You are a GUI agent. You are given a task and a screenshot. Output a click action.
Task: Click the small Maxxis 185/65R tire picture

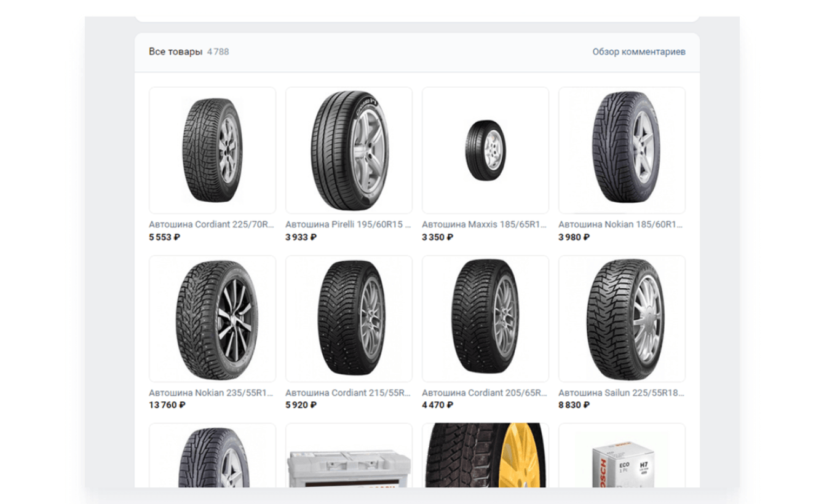point(485,150)
